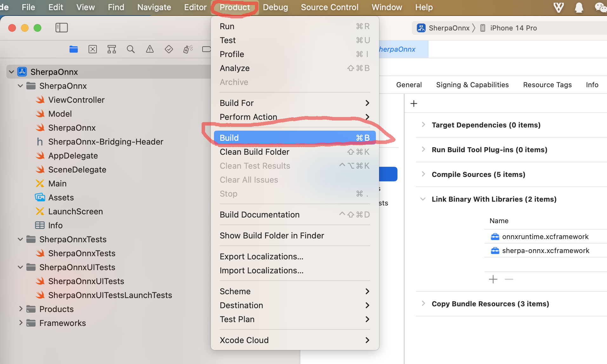Viewport: 607px width, 364px height.
Task: Open ViewController swift file
Action: [x=76, y=100]
